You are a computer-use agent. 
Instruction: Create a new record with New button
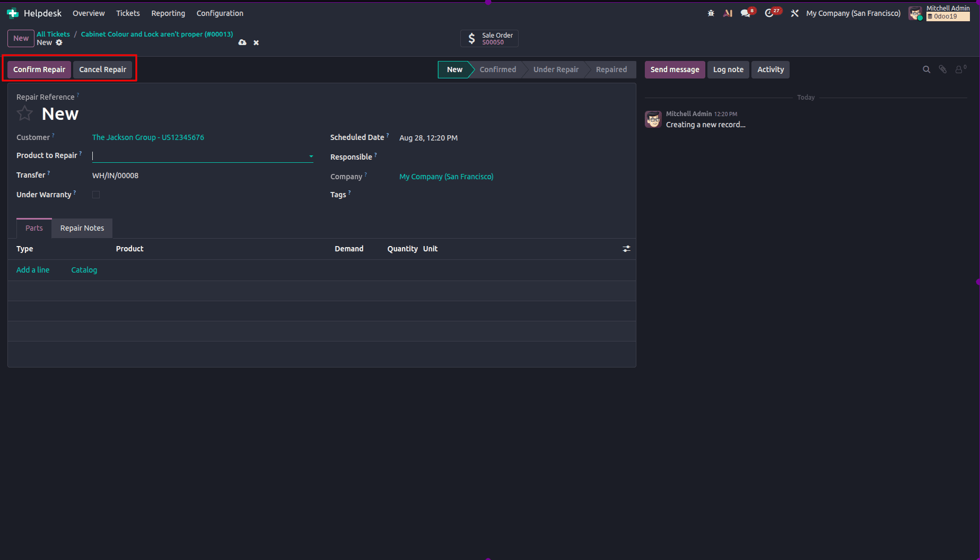(x=21, y=38)
